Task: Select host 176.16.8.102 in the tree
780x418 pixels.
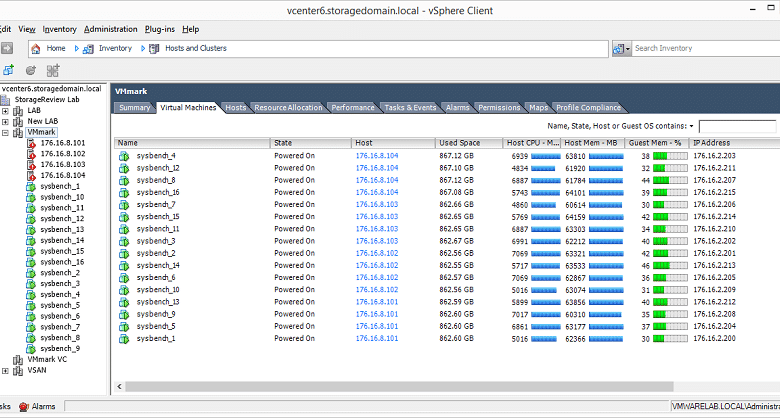Action: click(x=63, y=154)
